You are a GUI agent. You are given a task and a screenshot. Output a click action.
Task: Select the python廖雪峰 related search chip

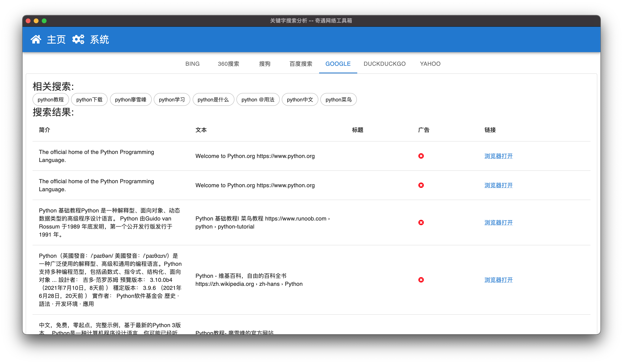(x=130, y=100)
